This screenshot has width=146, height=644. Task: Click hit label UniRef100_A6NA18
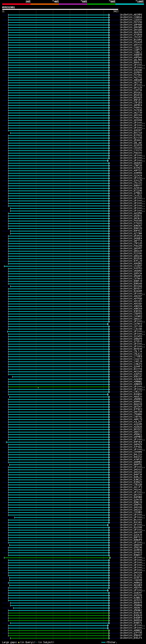131,583
